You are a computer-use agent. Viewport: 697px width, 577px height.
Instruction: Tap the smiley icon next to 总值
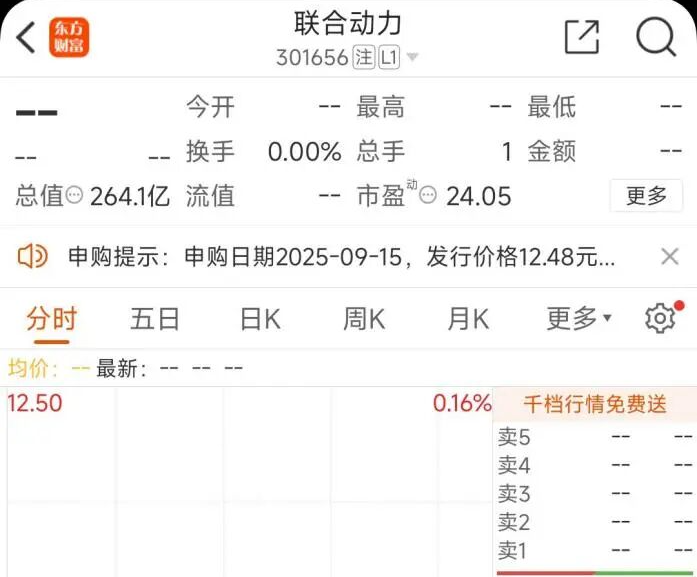[75, 196]
